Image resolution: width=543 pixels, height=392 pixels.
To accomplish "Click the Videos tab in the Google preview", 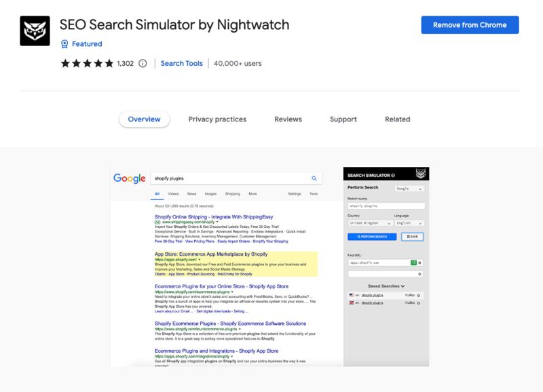I will [x=173, y=194].
